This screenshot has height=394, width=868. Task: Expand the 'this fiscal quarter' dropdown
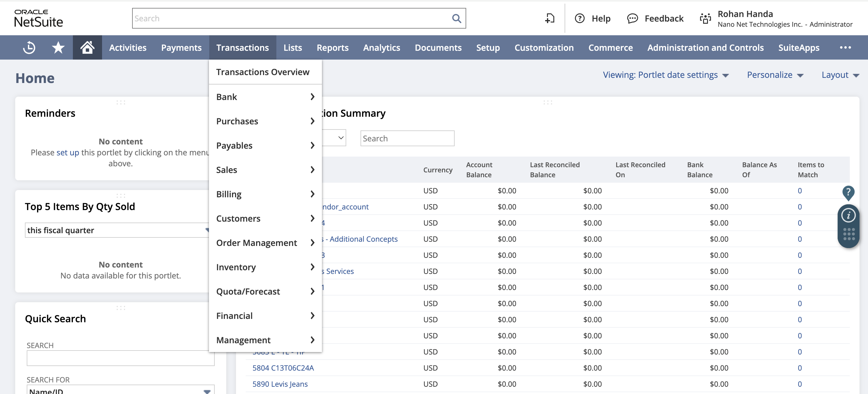207,230
